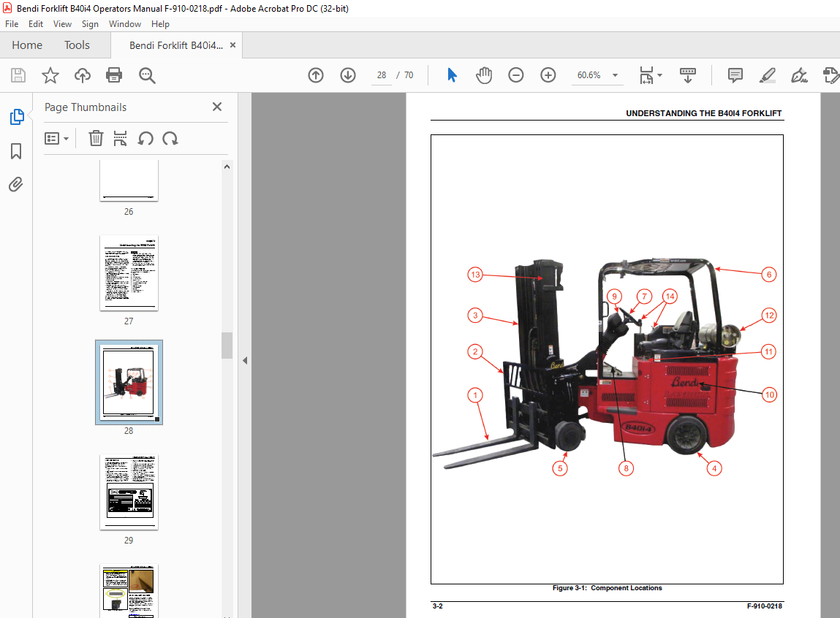Add file to starred favorites
Viewport: 840px width, 618px height.
coord(50,75)
